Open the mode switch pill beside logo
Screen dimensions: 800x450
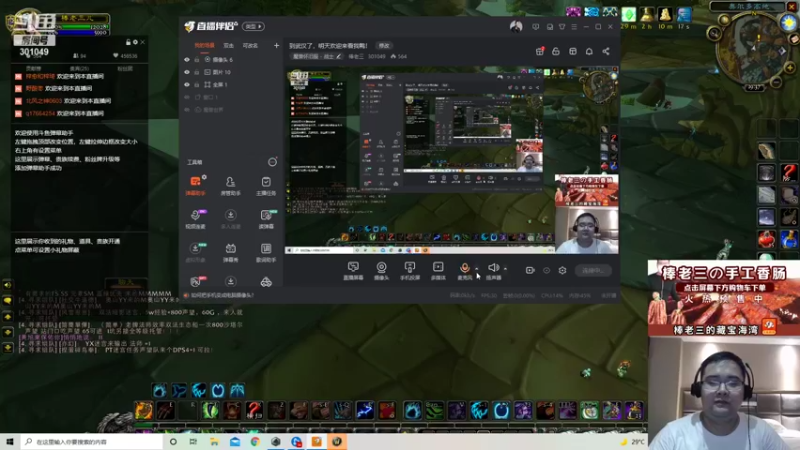253,27
